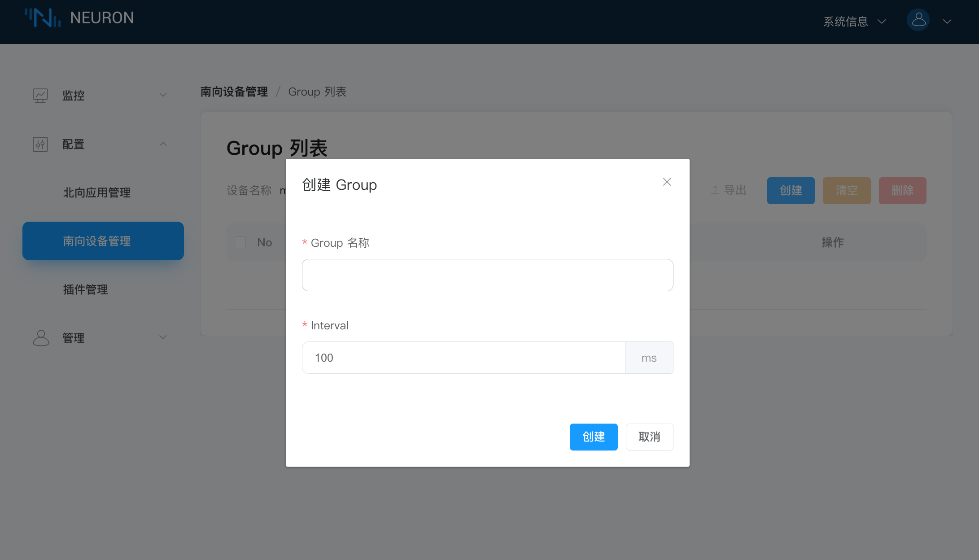Collapse the 监控 sidebar section
The width and height of the screenshot is (979, 560).
click(x=163, y=95)
